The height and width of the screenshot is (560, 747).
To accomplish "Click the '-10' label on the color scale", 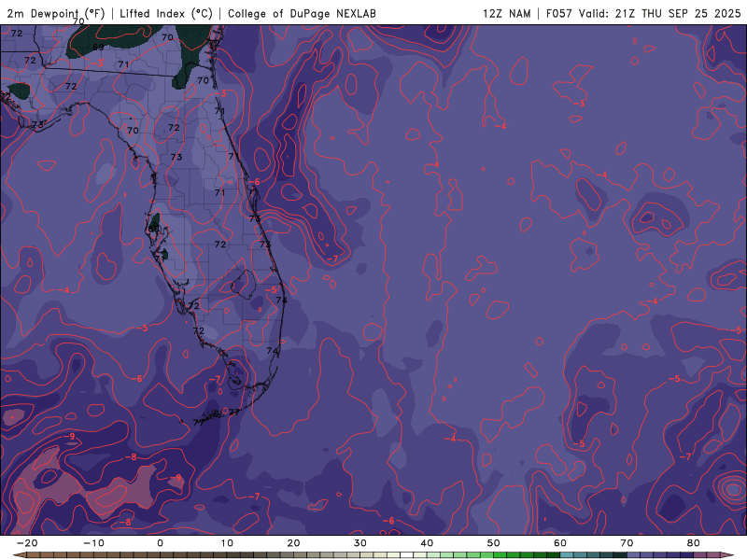I will click(x=93, y=543).
